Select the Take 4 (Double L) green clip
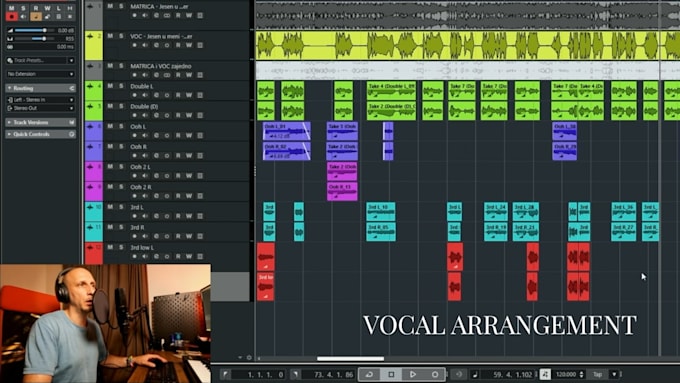Viewport: 680px width, 383px height. (391, 90)
